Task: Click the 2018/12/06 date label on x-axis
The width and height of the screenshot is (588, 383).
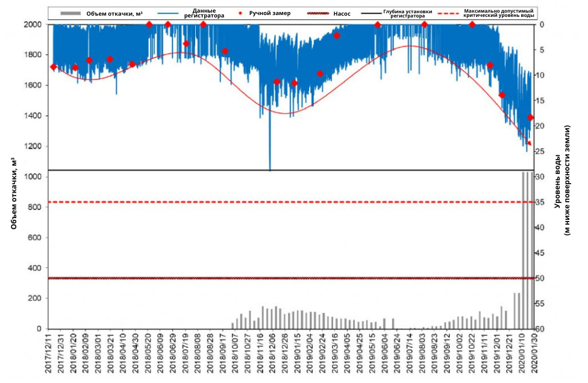Action: coord(273,353)
